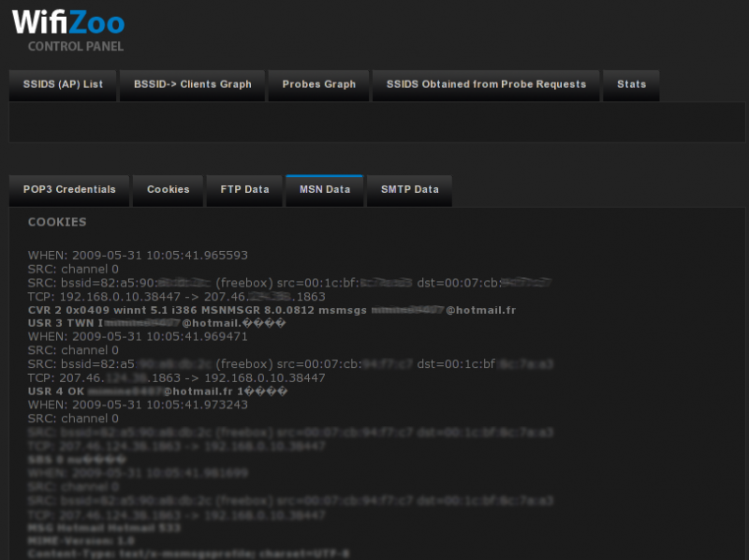749x560 pixels.
Task: Switch to BSSID-> Clients Graph tab
Action: coord(193,84)
